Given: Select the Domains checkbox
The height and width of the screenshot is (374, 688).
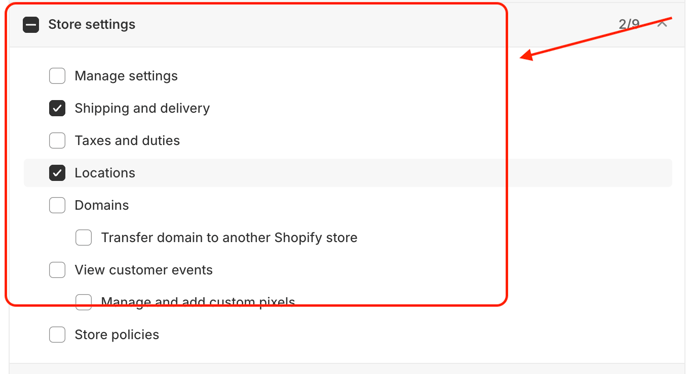Looking at the screenshot, I should point(57,205).
